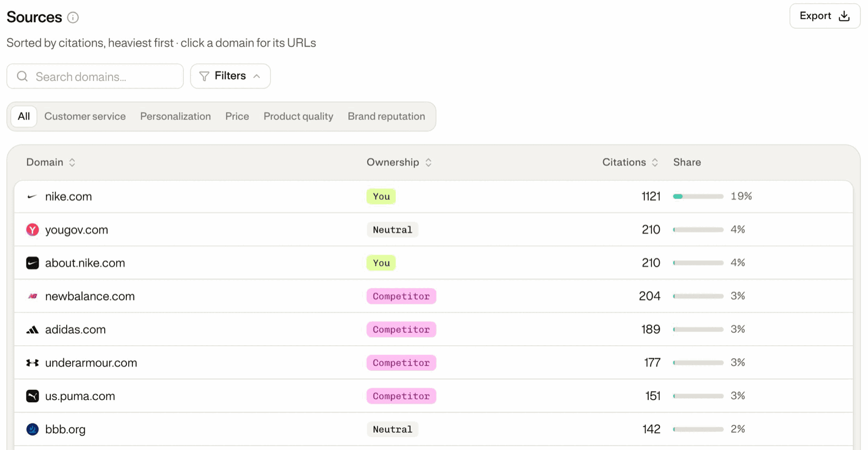Open yougov.com domain URLs
Image resolution: width=868 pixels, height=450 pixels.
(76, 230)
